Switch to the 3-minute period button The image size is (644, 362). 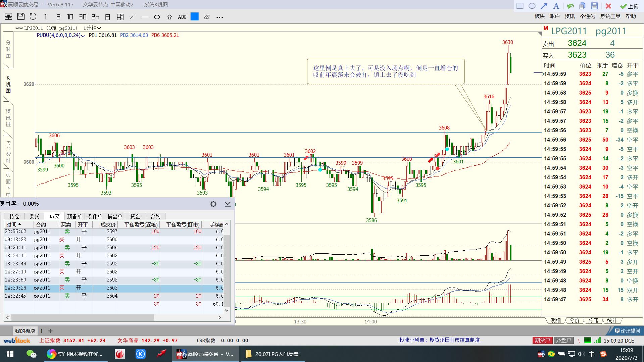click(58, 17)
